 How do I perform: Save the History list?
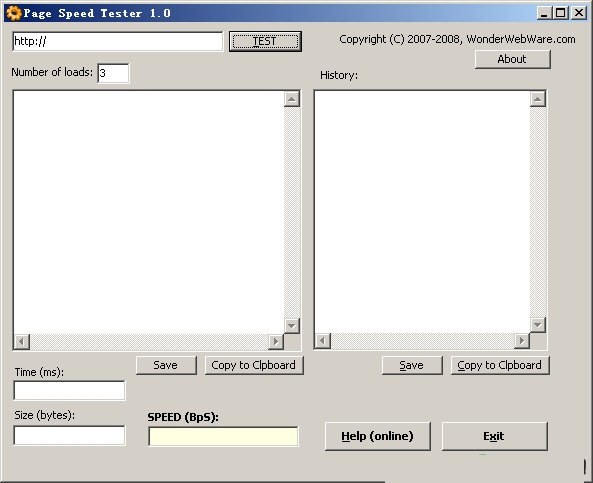click(x=412, y=365)
